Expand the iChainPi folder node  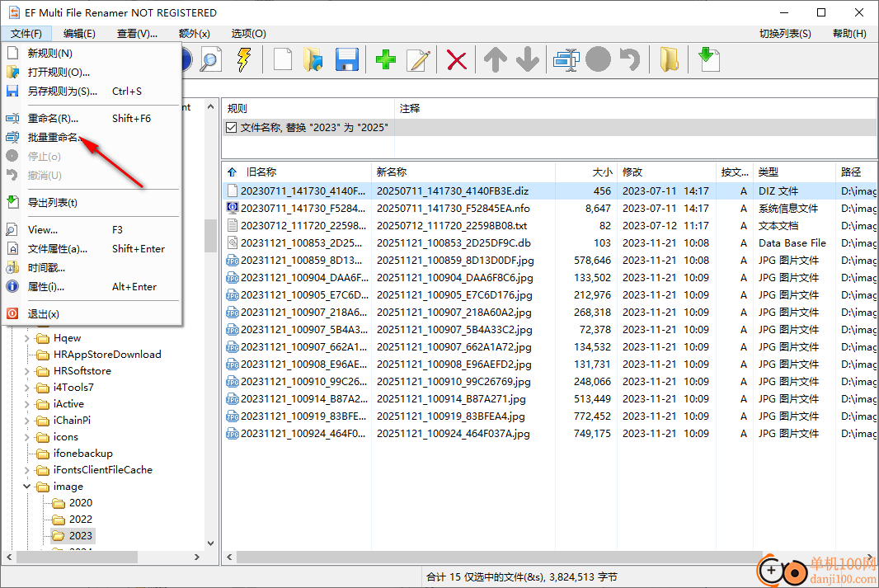click(x=26, y=421)
